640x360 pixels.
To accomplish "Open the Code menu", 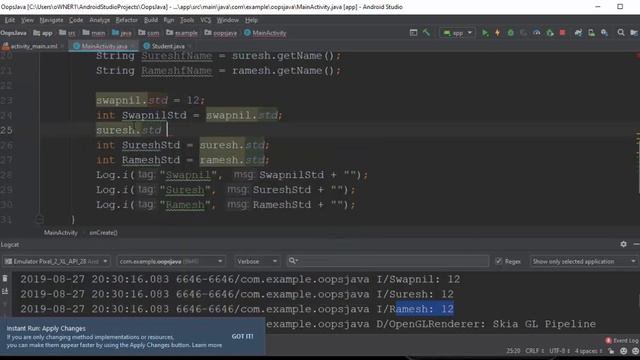I will [76, 20].
